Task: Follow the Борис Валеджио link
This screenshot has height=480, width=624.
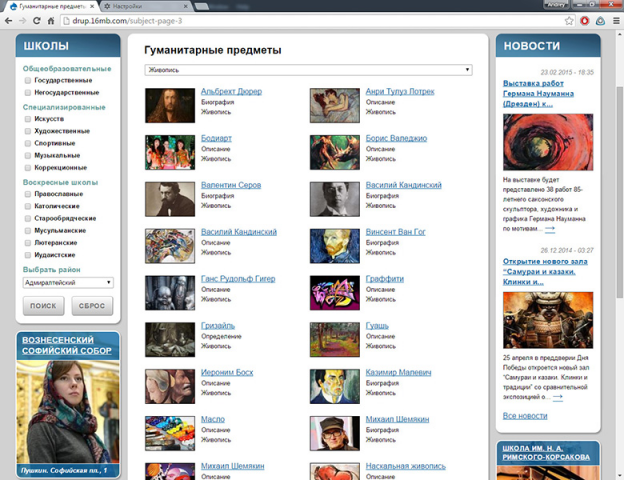Action: point(396,138)
